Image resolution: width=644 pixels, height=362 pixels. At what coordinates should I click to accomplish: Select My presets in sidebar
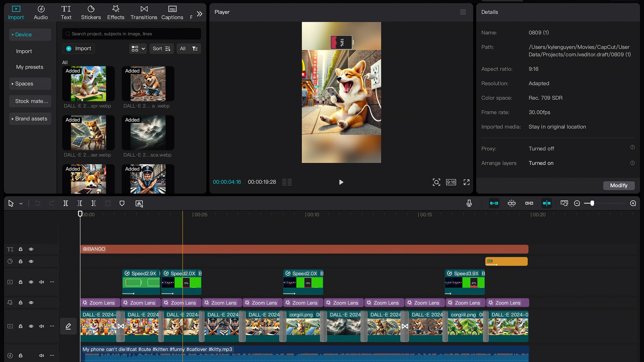pos(30,67)
